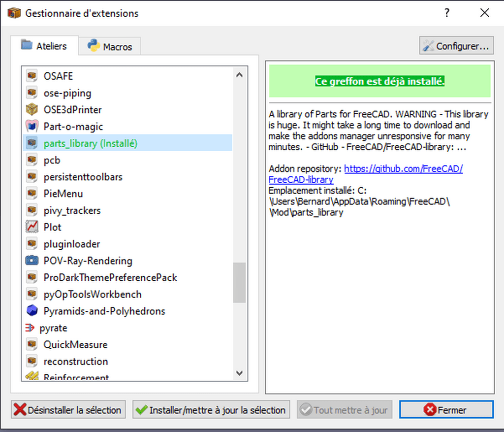Select parts_library (Installé) entry
504x432 pixels.
127,143
